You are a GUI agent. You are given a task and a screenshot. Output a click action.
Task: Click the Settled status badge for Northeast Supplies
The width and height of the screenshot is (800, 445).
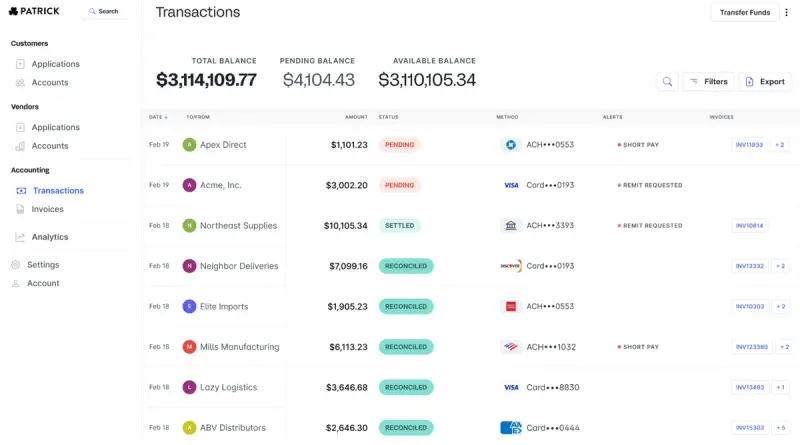tap(399, 226)
